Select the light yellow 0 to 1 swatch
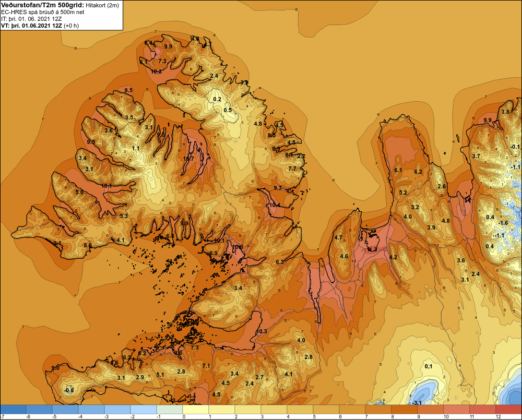The width and height of the screenshot is (522, 420). [196, 410]
